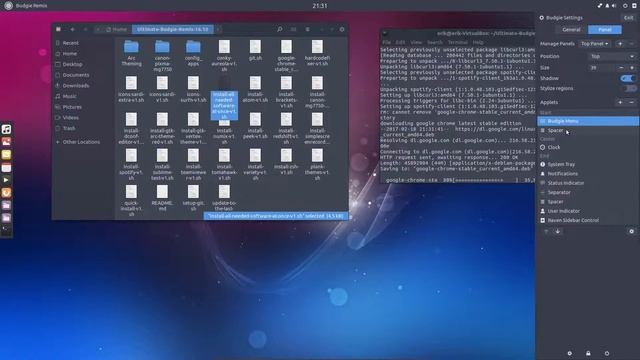The height and width of the screenshot is (360, 640).
Task: Open the Position dropdown
Action: [x=611, y=56]
